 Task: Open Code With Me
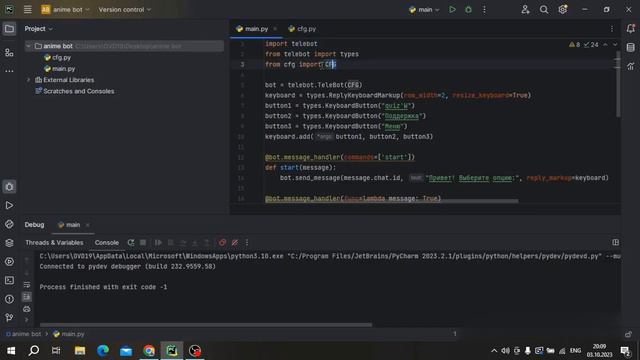click(x=525, y=9)
